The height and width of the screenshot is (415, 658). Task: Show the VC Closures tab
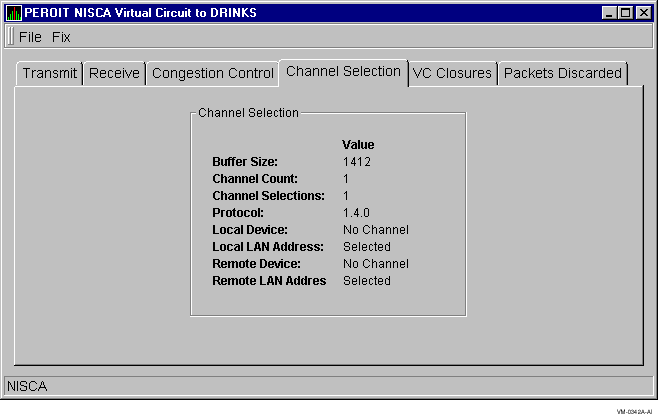tap(452, 73)
